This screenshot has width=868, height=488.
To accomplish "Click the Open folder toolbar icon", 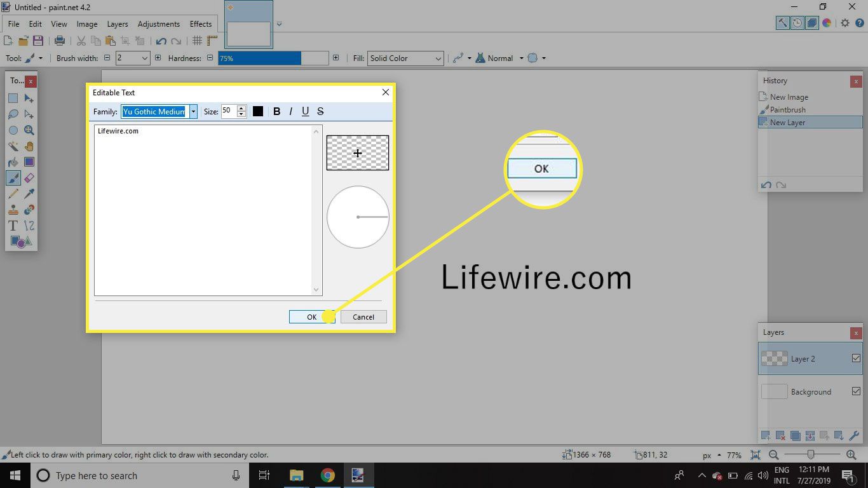I will [x=24, y=41].
